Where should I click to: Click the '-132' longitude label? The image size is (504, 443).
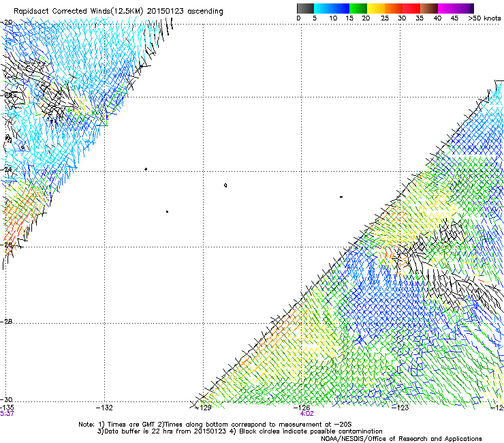tap(104, 408)
